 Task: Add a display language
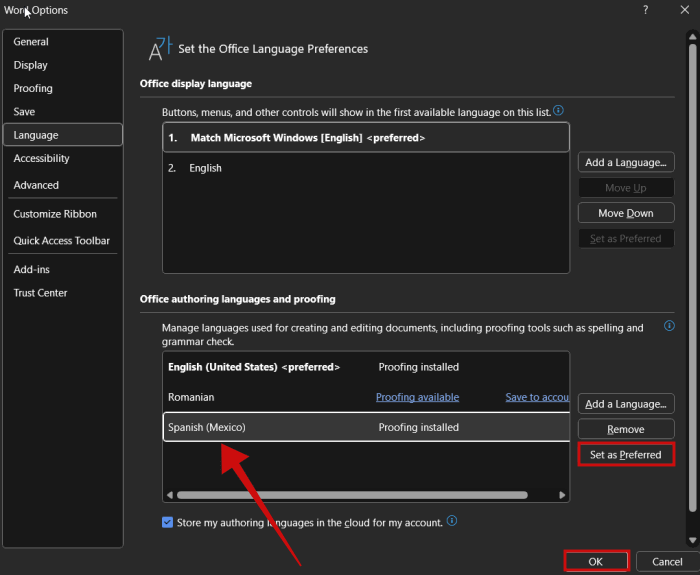tap(625, 162)
